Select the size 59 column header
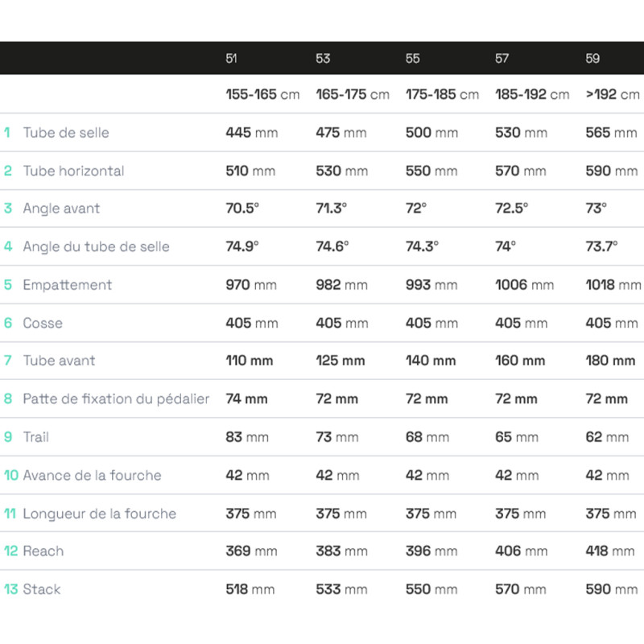The height and width of the screenshot is (644, 644). coord(592,58)
